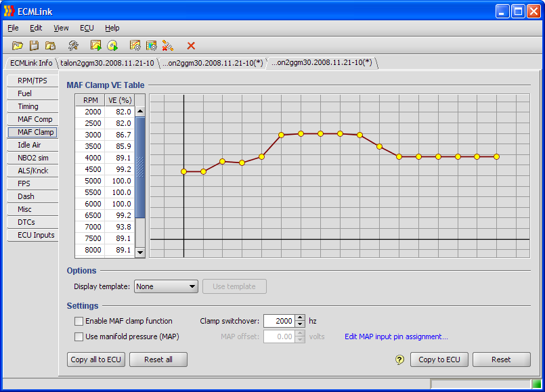Click the wrench and tools settings icon

point(73,45)
